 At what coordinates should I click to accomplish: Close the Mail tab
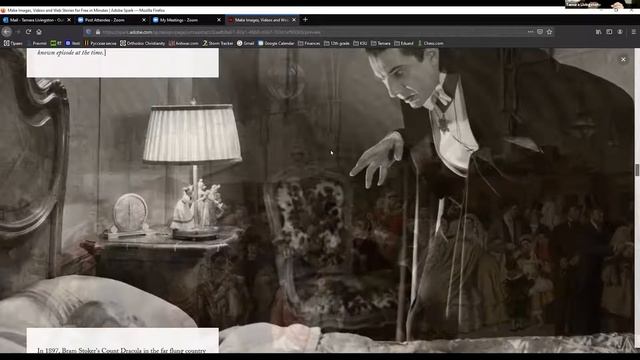(x=69, y=20)
